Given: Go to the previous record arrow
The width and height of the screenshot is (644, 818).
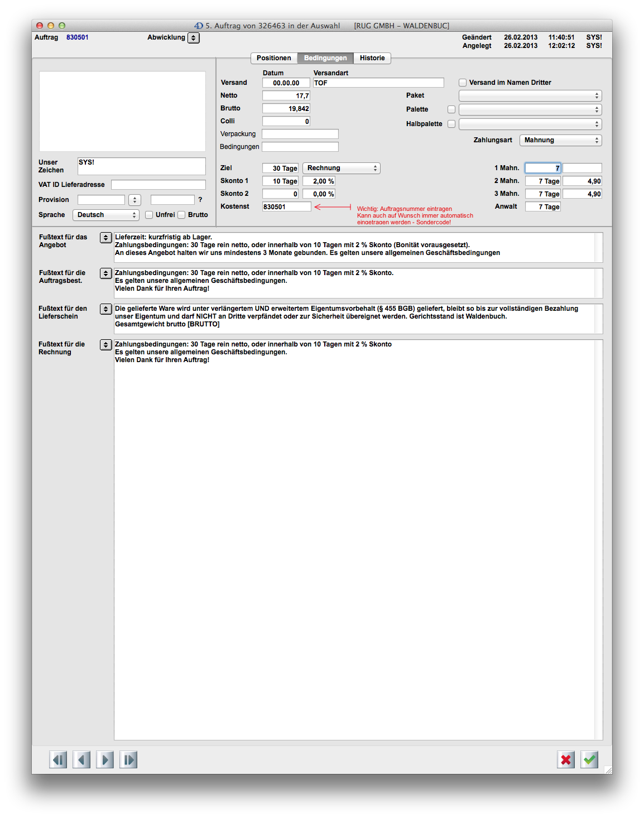Looking at the screenshot, I should 81,759.
